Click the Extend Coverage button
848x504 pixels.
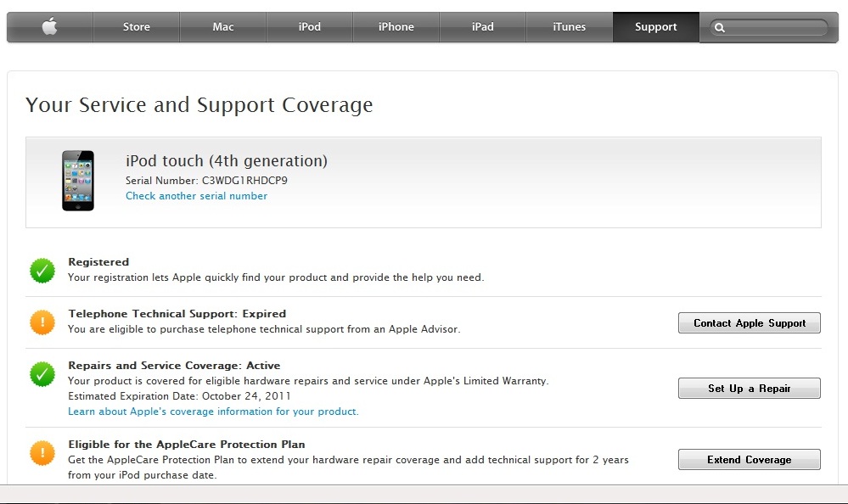point(749,460)
